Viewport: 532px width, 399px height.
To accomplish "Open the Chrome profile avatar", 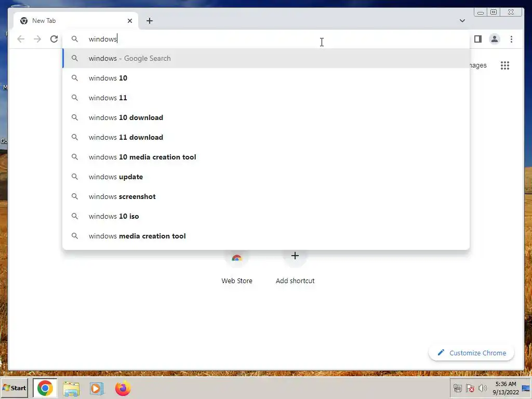I will tap(495, 39).
